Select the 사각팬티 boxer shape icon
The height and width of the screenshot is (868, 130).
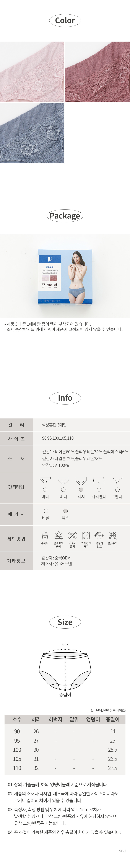tap(99, 480)
